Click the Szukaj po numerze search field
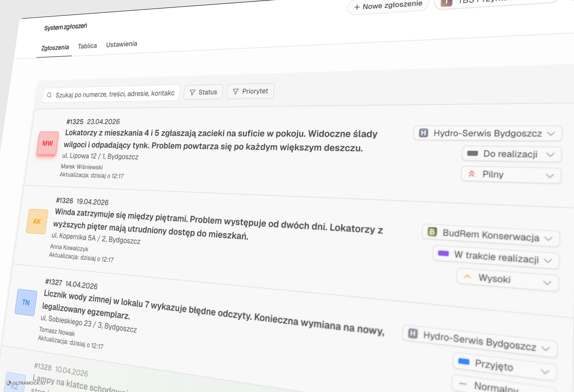Image resolution: width=574 pixels, height=392 pixels. [x=111, y=94]
